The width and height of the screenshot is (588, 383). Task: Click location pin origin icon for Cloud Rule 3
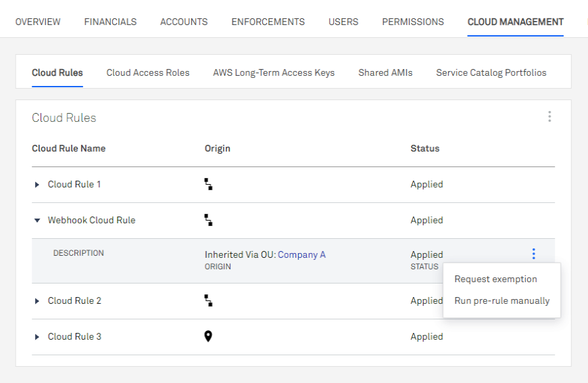208,336
